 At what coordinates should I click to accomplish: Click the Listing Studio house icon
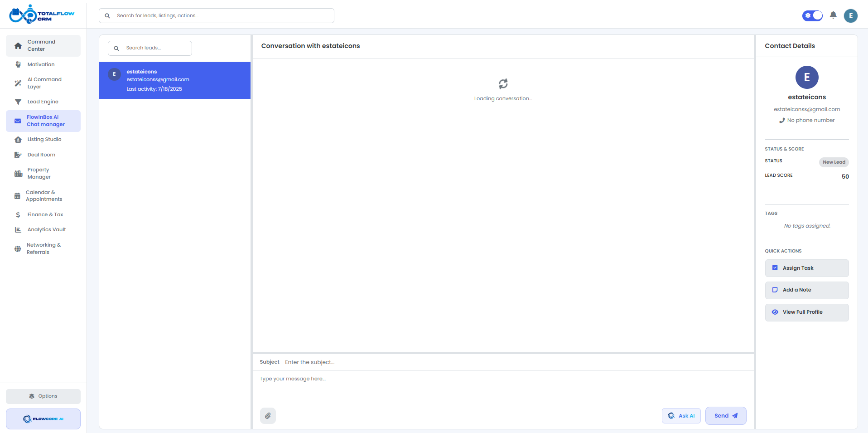18,139
